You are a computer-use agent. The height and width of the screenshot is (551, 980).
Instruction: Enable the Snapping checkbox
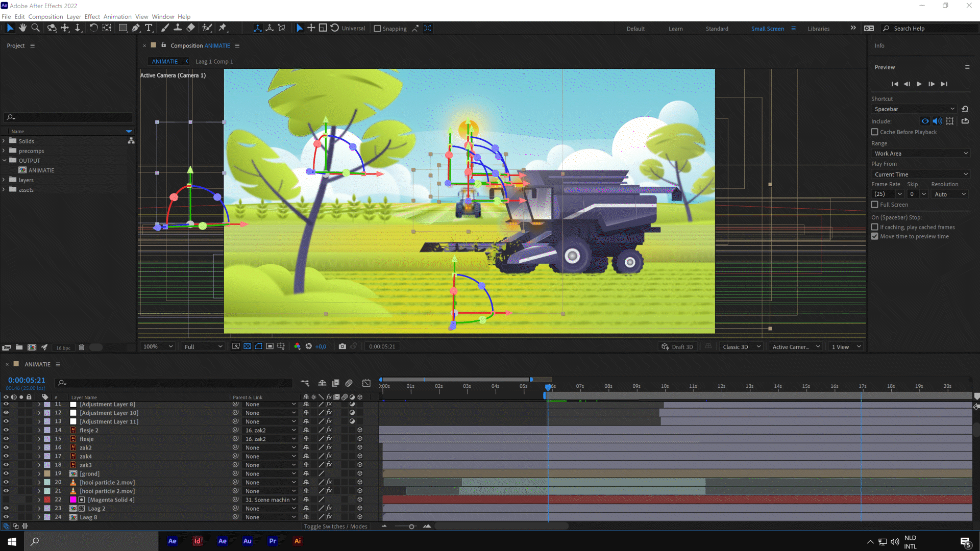click(x=378, y=29)
